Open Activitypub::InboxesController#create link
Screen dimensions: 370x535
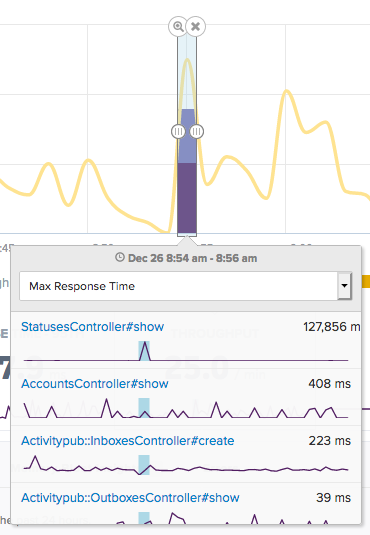pos(128,440)
